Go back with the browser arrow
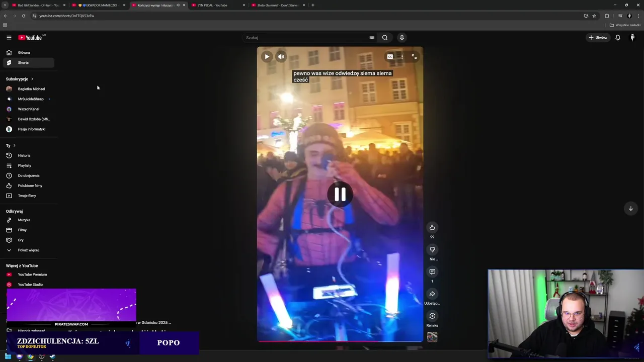 point(6,16)
